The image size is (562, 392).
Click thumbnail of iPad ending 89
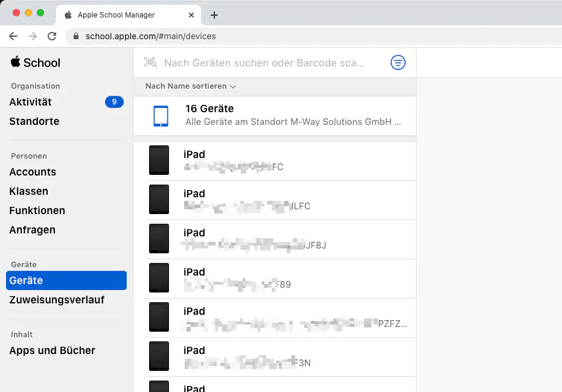[159, 278]
